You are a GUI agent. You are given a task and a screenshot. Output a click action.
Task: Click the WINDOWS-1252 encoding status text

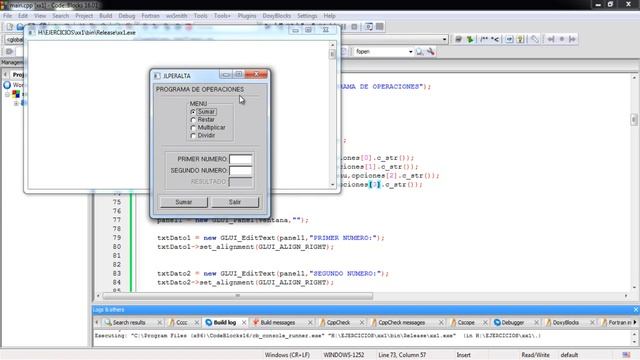344,355
